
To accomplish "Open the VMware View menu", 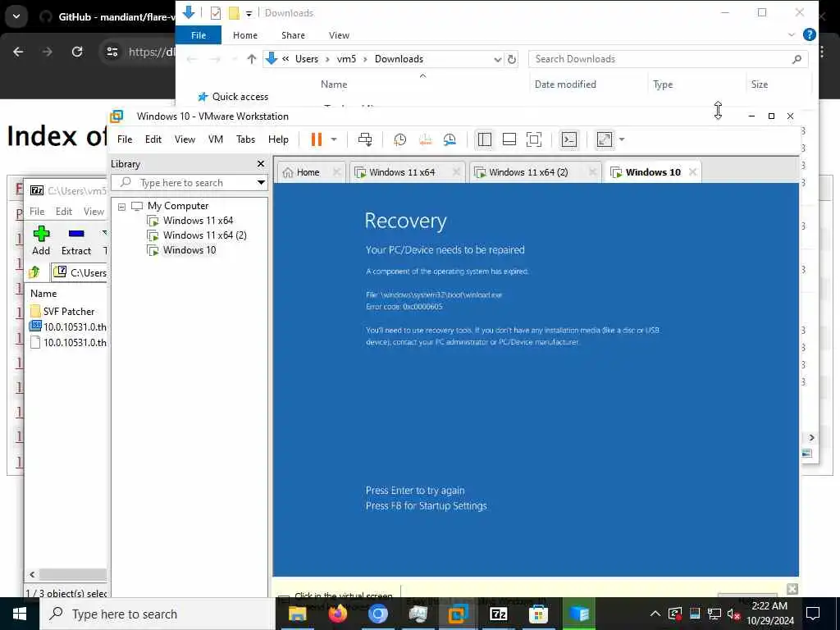I will (185, 139).
